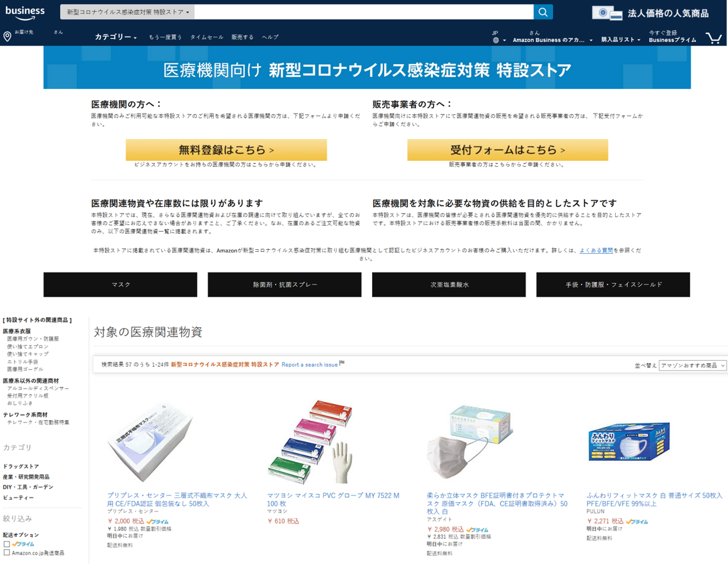Click the 無料登録はこちら button
Image resolution: width=728 pixels, height=567 pixels.
(226, 150)
